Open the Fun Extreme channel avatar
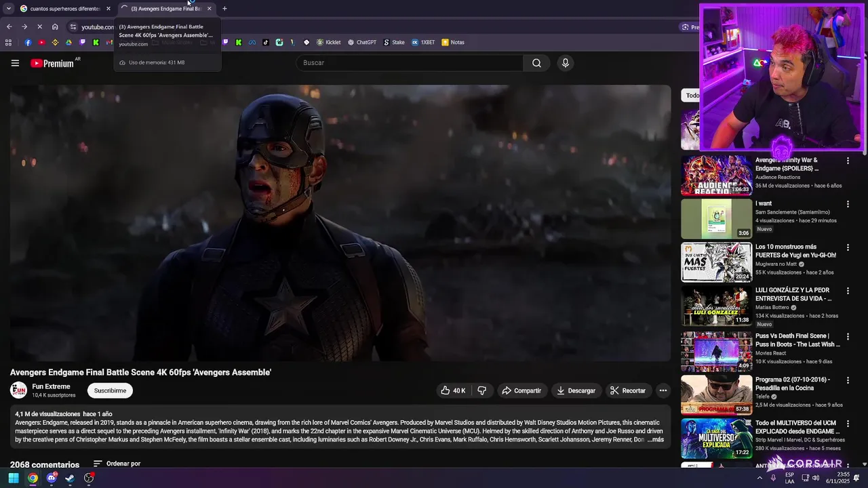The image size is (868, 488). point(18,390)
